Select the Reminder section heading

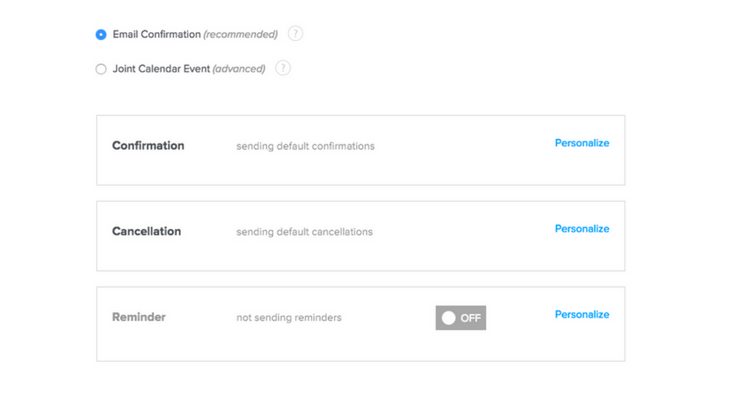tap(139, 317)
